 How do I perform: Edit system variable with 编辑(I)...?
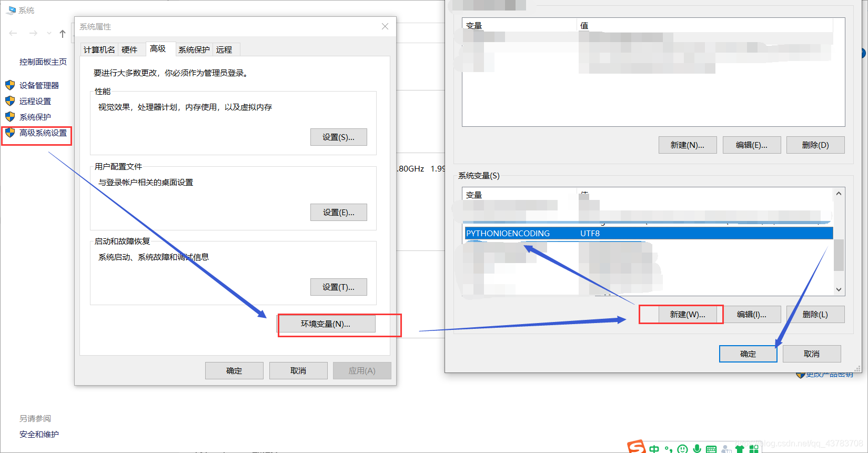click(752, 315)
